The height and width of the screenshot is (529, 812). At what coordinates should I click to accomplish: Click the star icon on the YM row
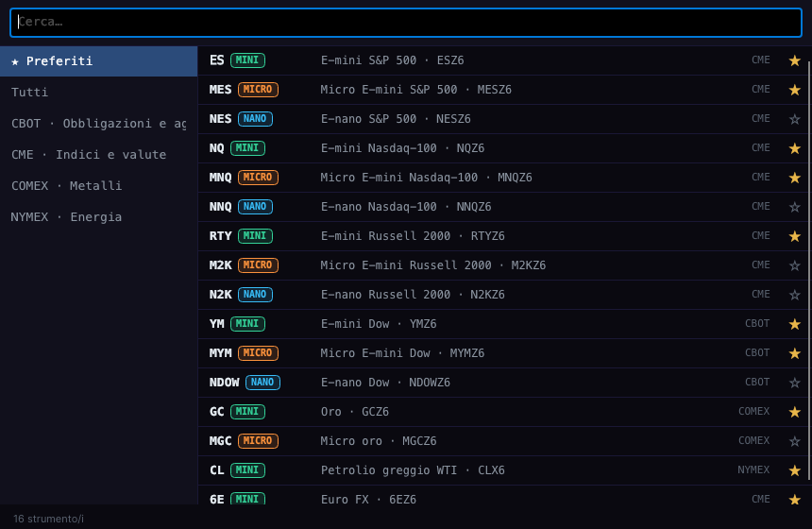(x=794, y=324)
